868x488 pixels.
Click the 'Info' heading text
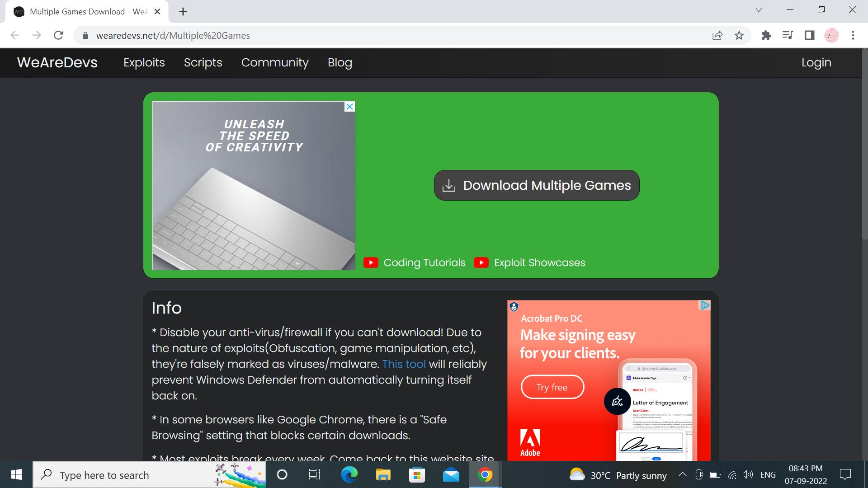pyautogui.click(x=167, y=308)
